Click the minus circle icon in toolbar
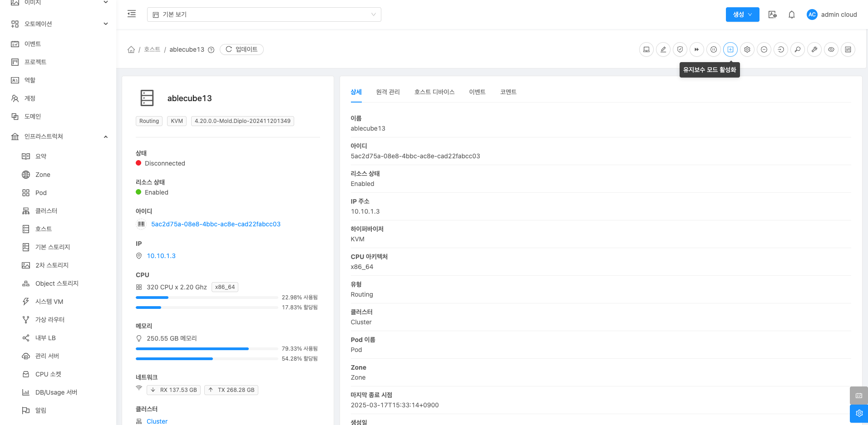The width and height of the screenshot is (868, 425). pos(764,49)
